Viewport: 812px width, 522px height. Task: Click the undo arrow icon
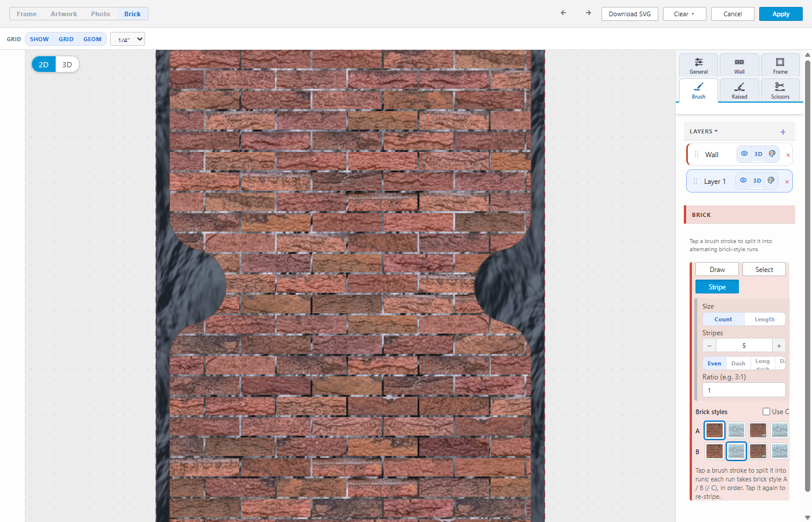coord(563,13)
